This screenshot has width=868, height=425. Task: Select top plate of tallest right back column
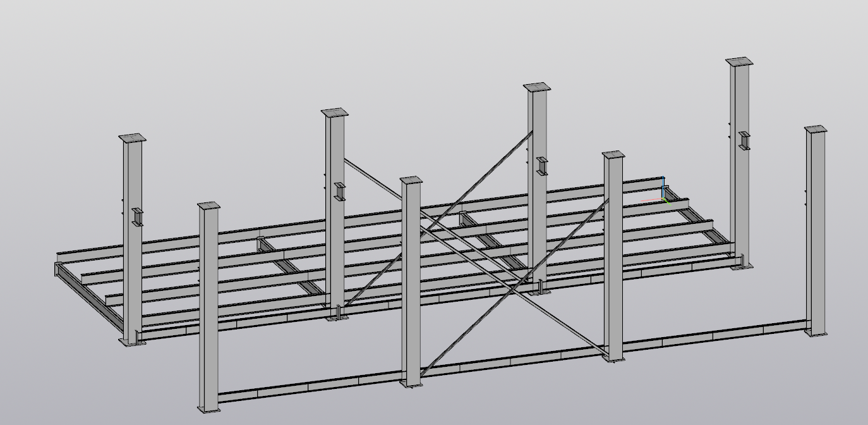click(739, 61)
